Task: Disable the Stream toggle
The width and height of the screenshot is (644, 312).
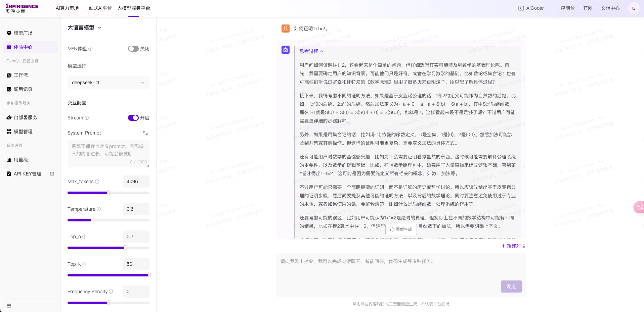Action: [x=133, y=118]
